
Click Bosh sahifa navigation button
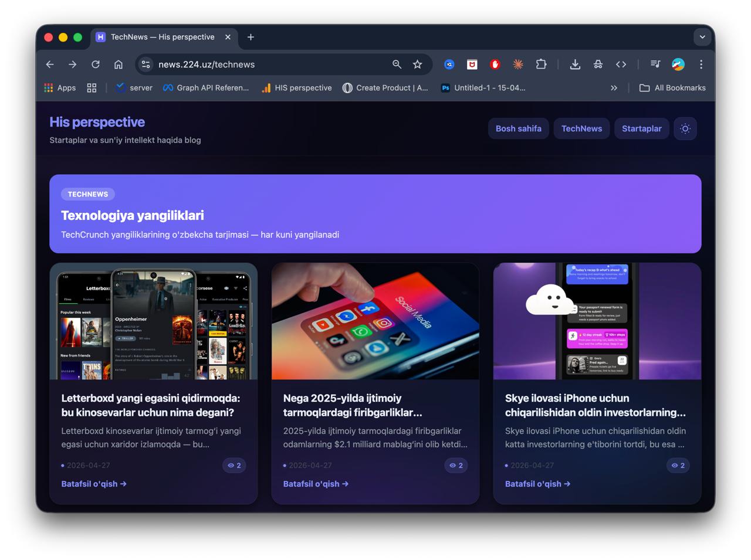tap(518, 128)
